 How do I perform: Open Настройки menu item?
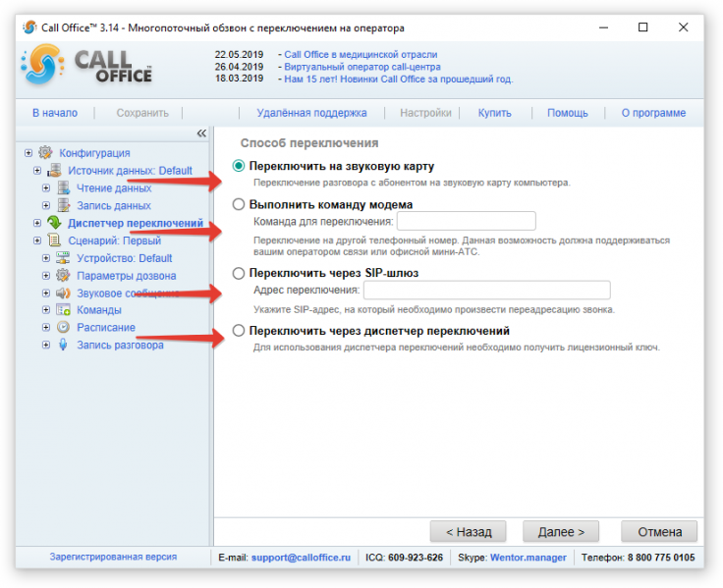pyautogui.click(x=425, y=113)
